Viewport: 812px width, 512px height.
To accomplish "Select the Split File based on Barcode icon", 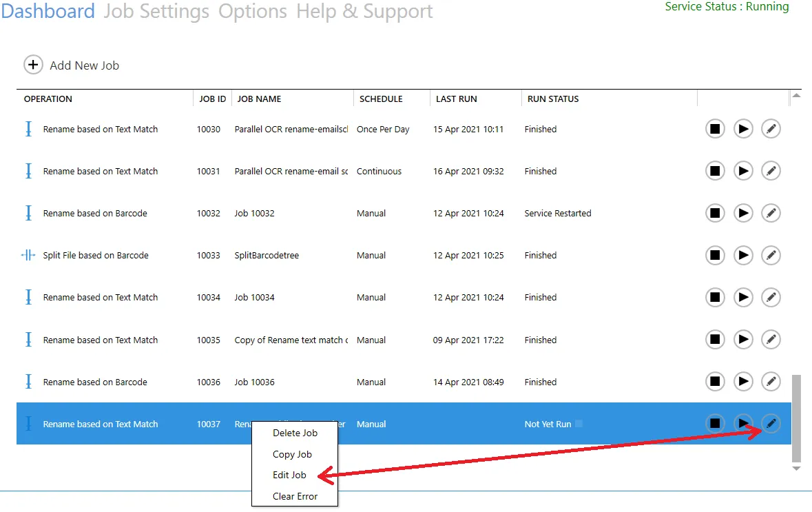I will 28,256.
